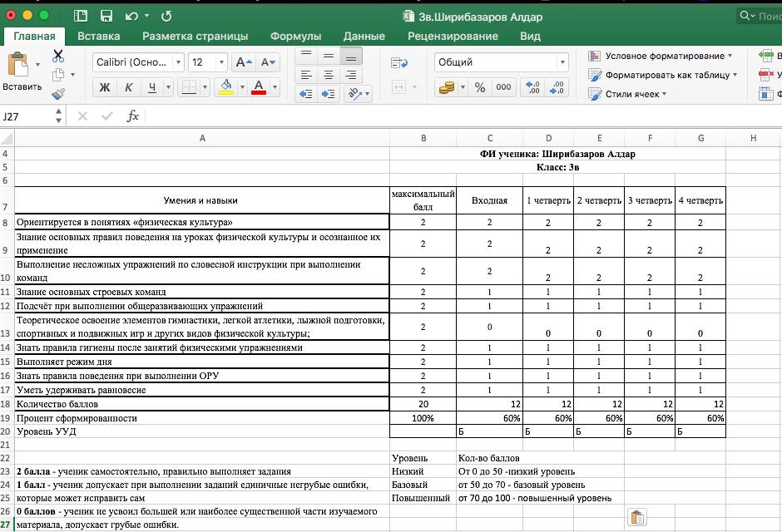This screenshot has height=532, width=782.
Task: Apply yellow fill color bucket
Action: pyautogui.click(x=226, y=87)
